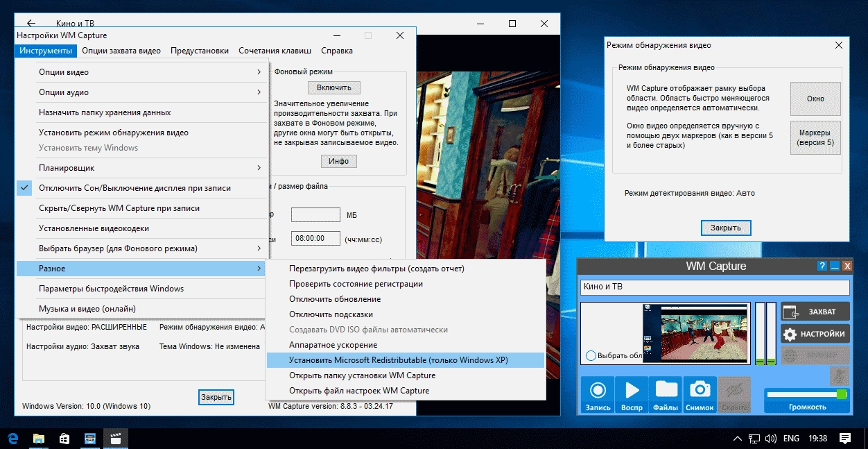Select Установленные видеокодеки
The image size is (868, 449).
[x=141, y=228]
